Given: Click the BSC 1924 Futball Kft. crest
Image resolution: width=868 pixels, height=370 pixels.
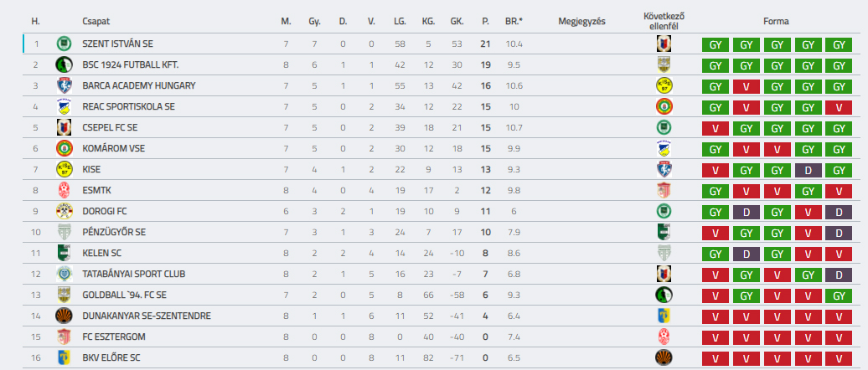Looking at the screenshot, I should [64, 64].
